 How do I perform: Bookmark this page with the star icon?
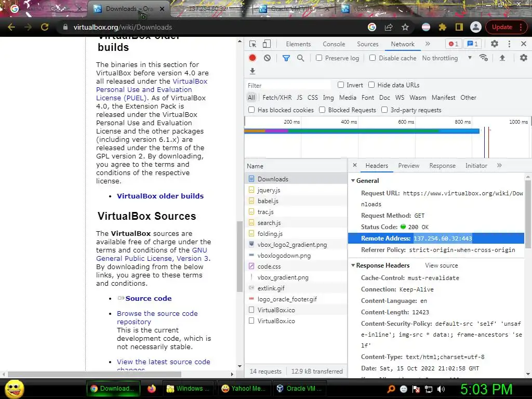(405, 27)
